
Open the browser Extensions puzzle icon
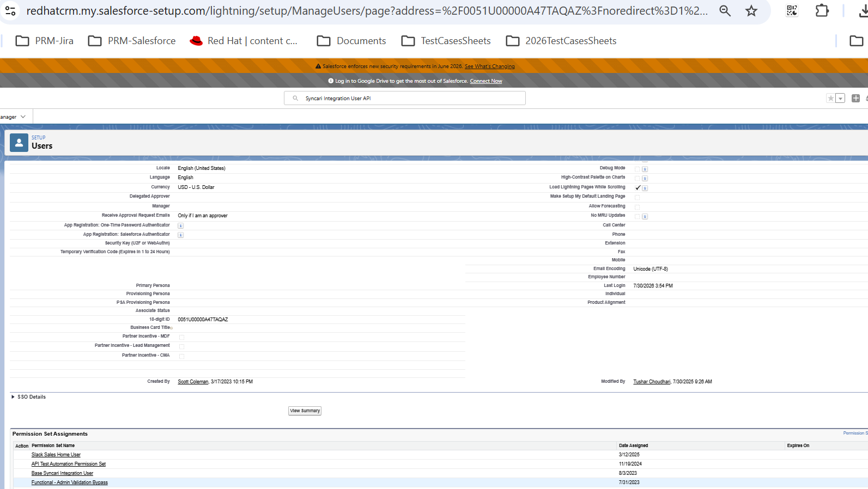tap(822, 11)
